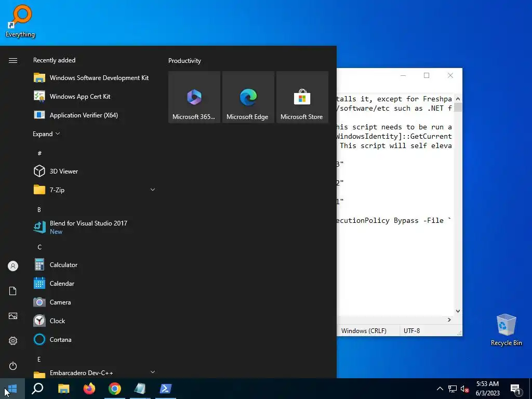Open taskbar Search
Viewport: 532px width, 399px height.
[37, 389]
